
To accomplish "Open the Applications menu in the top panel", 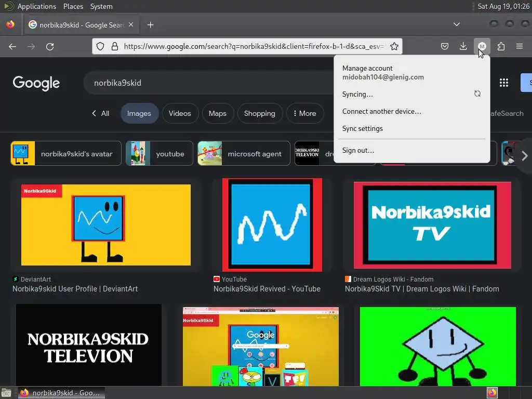I will coord(37,6).
